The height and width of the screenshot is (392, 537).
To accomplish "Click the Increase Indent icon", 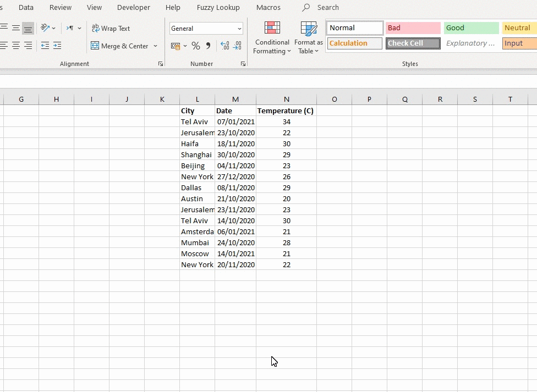I will [57, 46].
